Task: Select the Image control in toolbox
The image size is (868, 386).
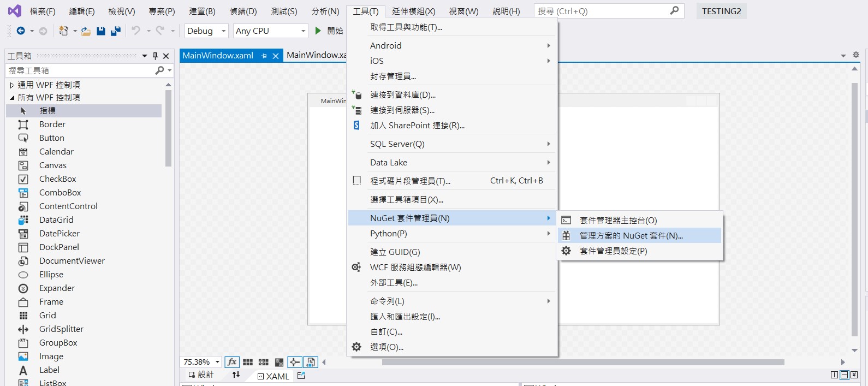Action: coord(84,357)
